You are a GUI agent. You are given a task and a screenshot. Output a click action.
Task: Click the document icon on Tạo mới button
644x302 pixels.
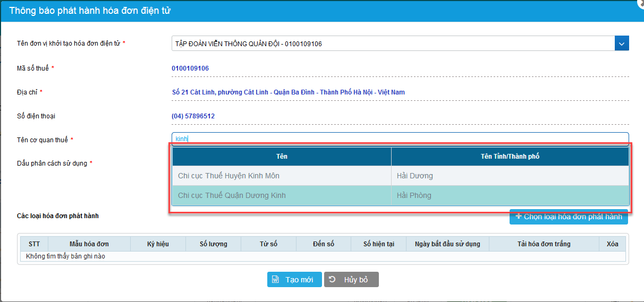(276, 280)
